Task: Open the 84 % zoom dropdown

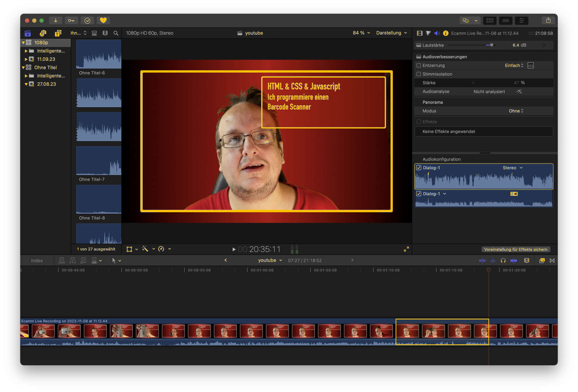Action: (361, 33)
